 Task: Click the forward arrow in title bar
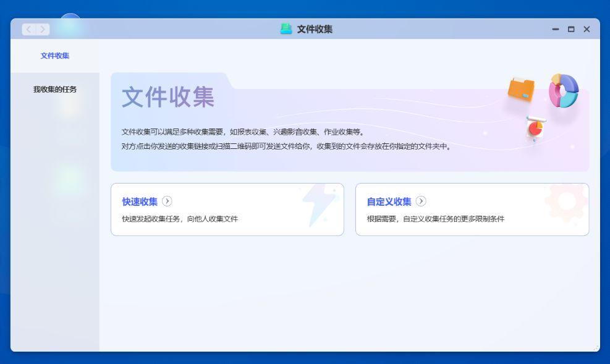coord(43,29)
